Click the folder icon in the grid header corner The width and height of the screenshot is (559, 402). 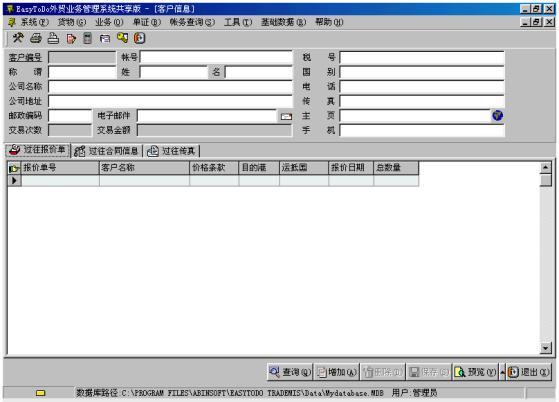coord(14,168)
